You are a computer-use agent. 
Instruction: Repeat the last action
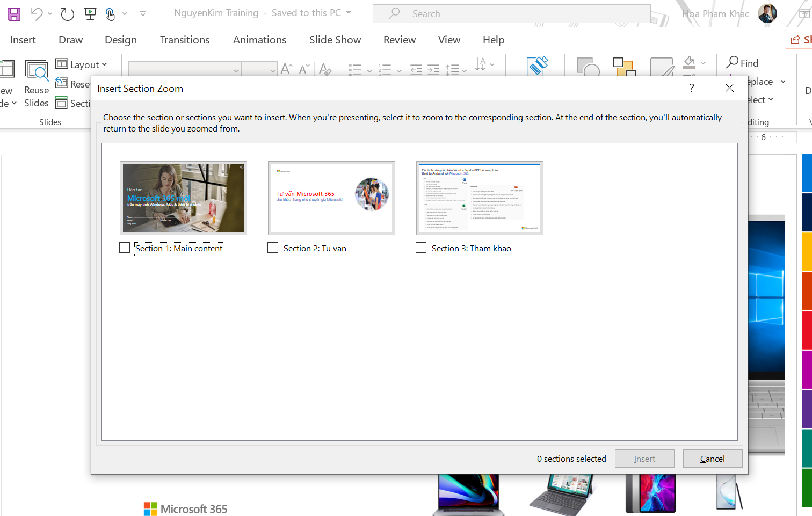click(x=67, y=13)
